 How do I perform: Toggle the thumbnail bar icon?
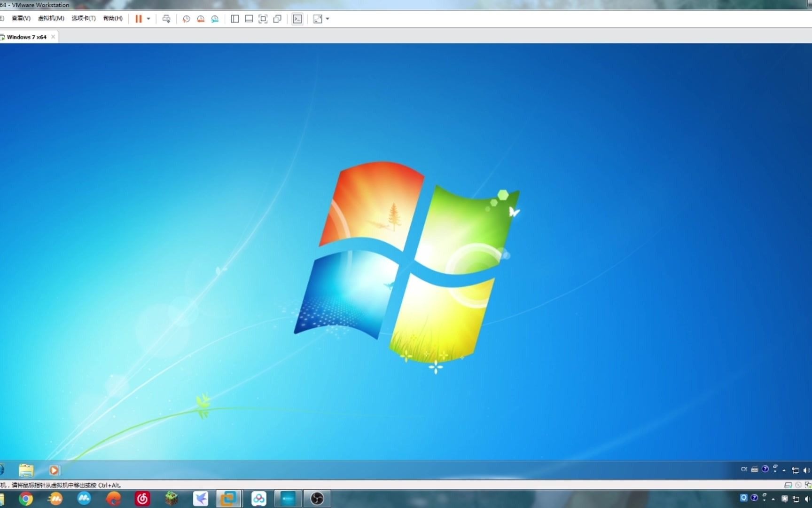tap(249, 19)
